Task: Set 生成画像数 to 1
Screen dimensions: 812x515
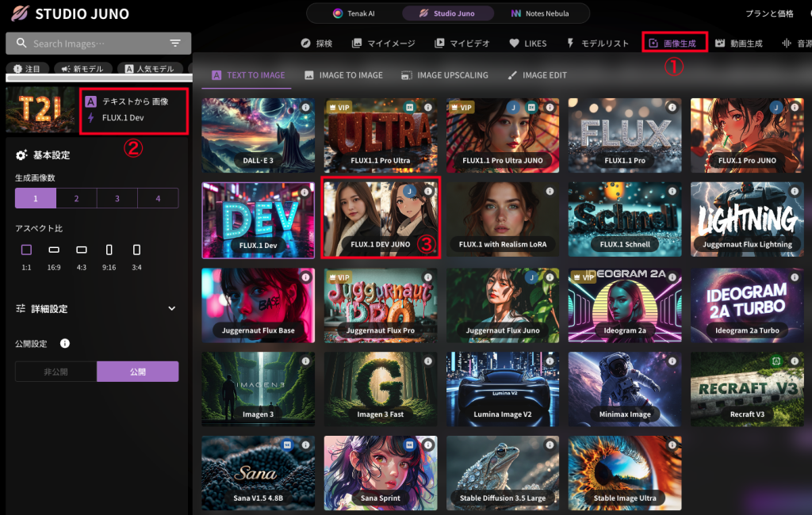Action: (35, 198)
